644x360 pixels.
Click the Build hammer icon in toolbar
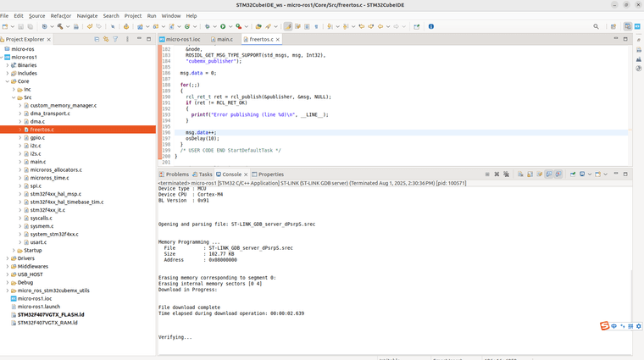click(60, 26)
